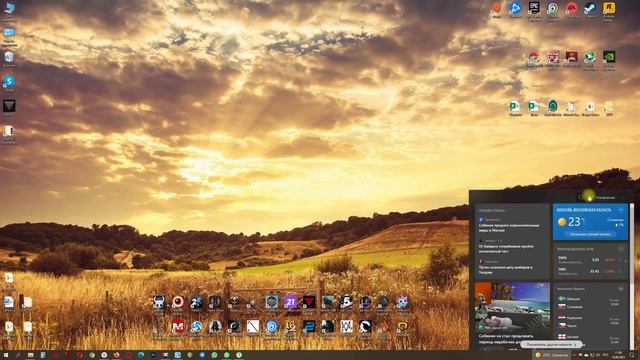The image size is (640, 360).
Task: Open WhatsApp from the taskbar
Action: 214,356
